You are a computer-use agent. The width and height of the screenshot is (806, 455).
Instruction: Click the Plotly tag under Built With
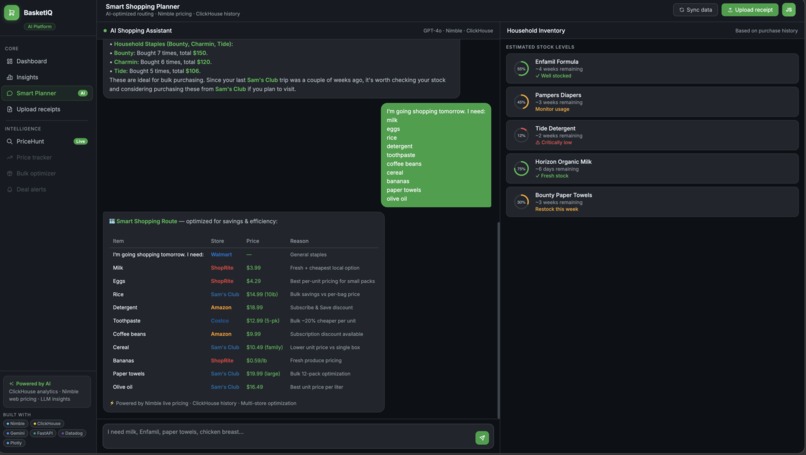(14, 443)
